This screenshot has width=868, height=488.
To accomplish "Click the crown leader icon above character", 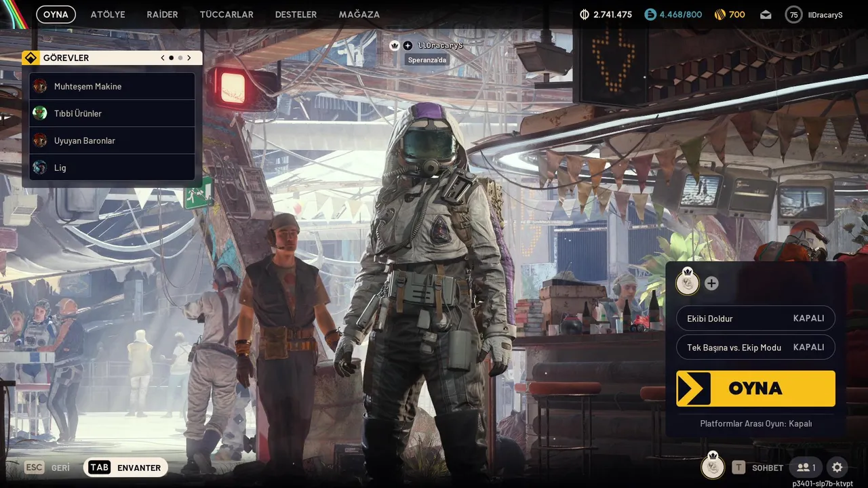I will (395, 45).
